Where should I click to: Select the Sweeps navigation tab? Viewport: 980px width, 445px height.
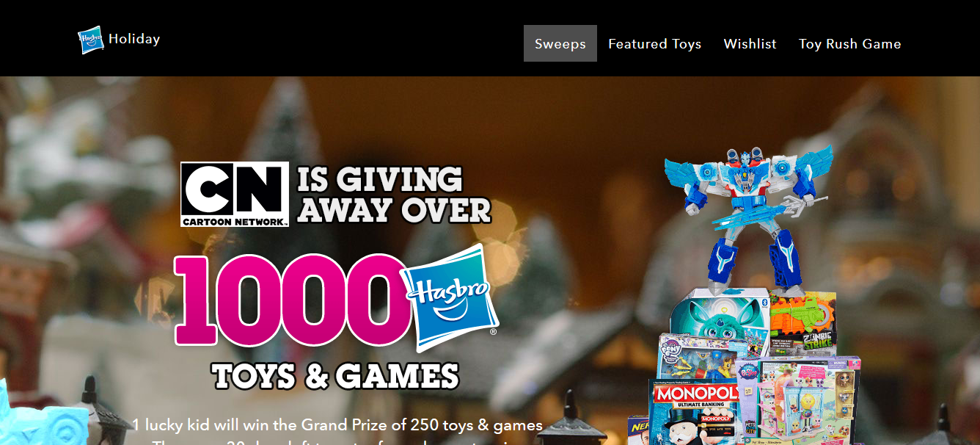(x=560, y=43)
